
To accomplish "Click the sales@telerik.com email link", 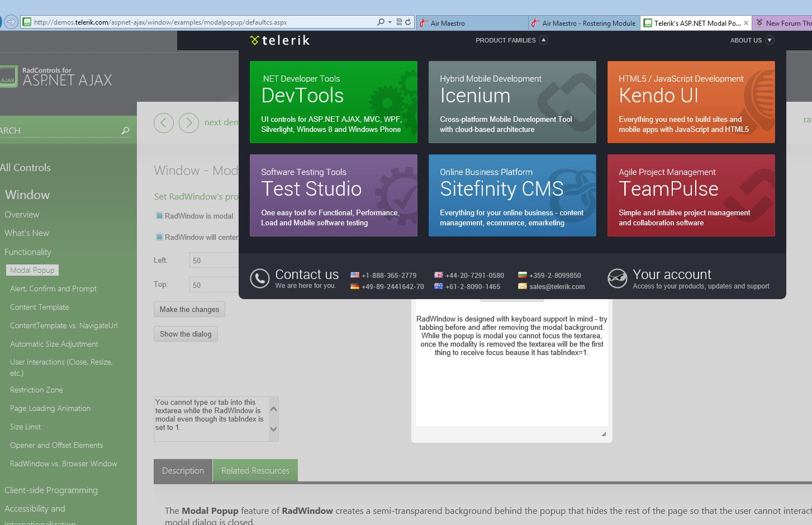I will point(557,286).
